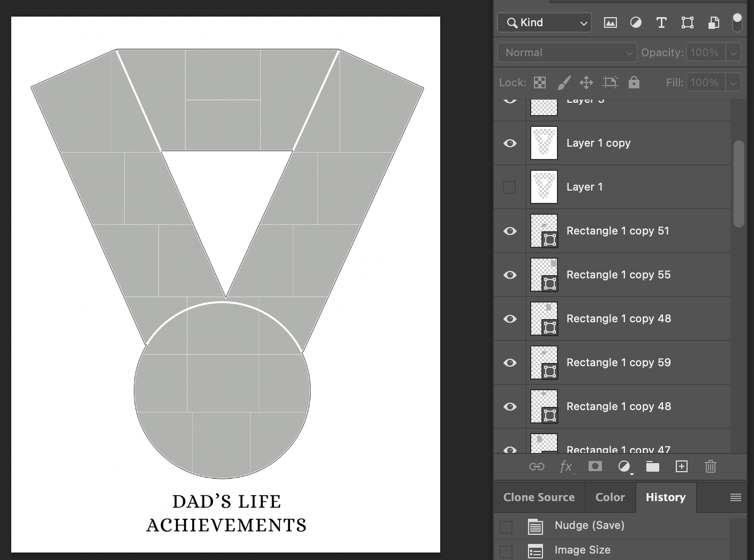
Task: Filter layers by type (T) icon
Action: click(x=661, y=22)
